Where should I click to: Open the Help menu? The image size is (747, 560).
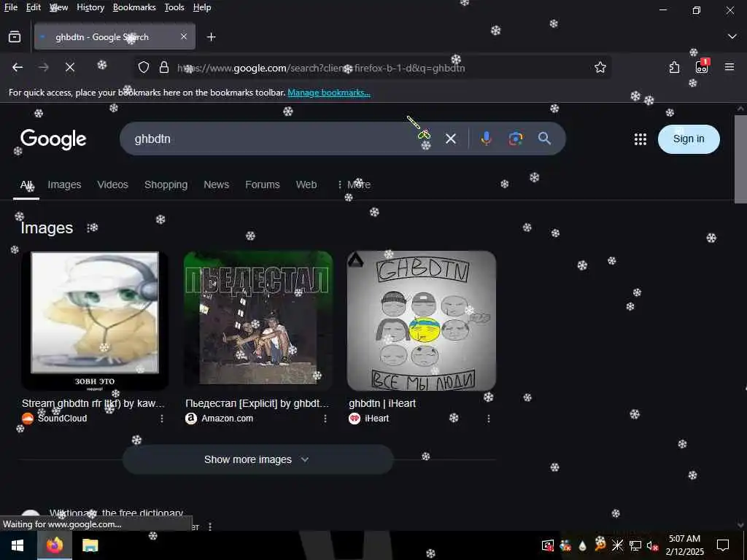(202, 7)
